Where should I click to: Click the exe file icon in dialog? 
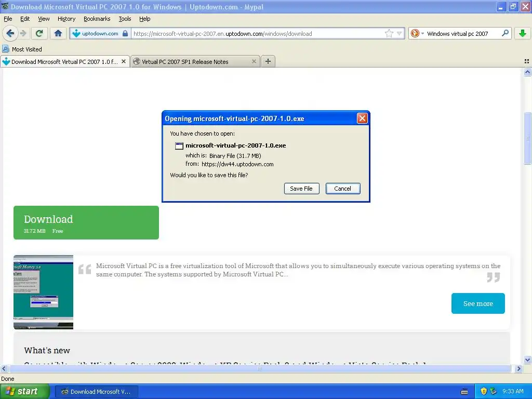179,146
